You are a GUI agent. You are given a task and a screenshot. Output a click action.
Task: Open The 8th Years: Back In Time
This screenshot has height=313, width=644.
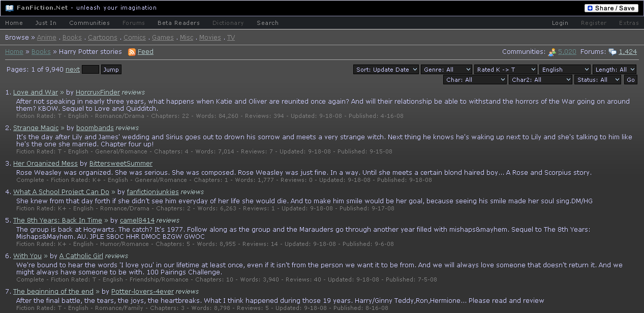click(57, 221)
